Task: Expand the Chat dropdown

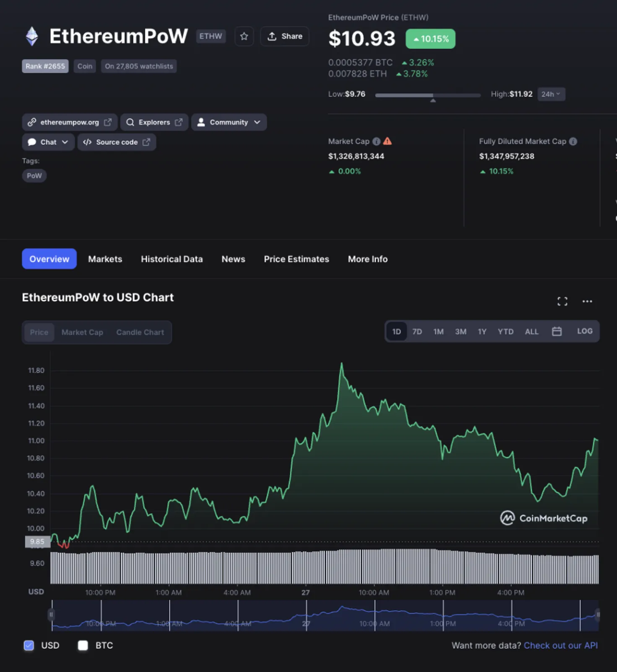Action: tap(48, 142)
